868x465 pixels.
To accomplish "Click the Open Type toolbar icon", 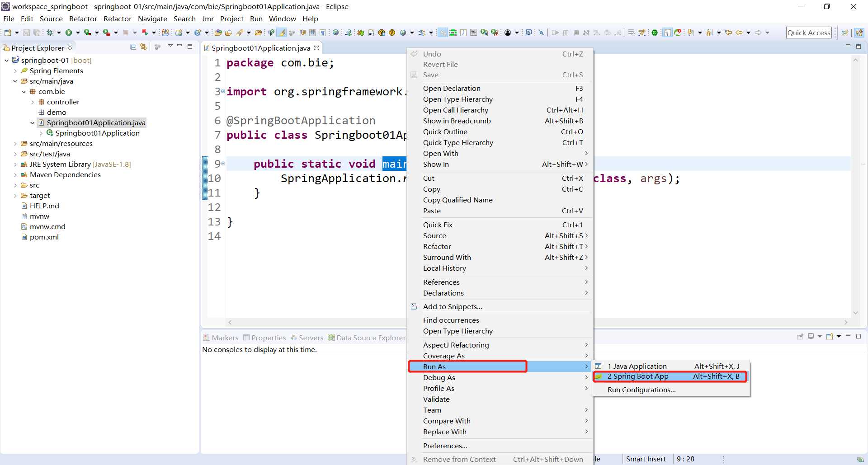I will (218, 33).
